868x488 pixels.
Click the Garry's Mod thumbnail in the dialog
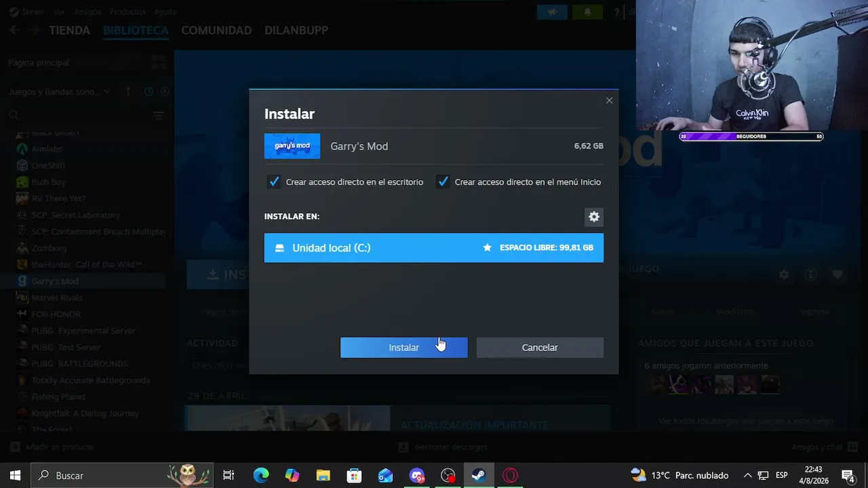tap(292, 146)
